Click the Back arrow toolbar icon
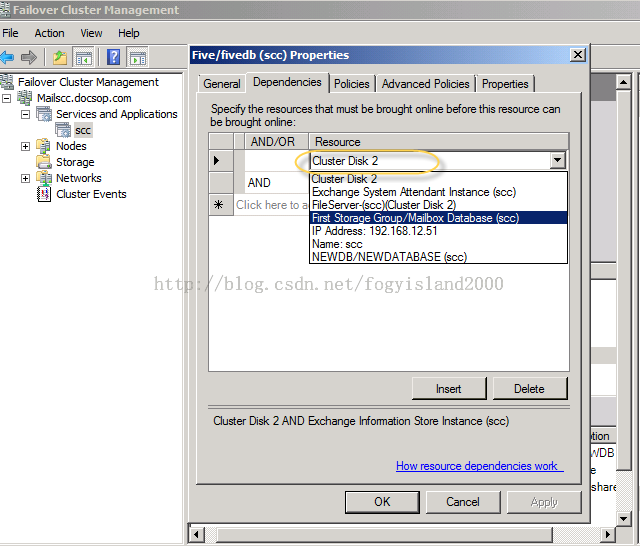The width and height of the screenshot is (640, 546). pyautogui.click(x=7, y=57)
